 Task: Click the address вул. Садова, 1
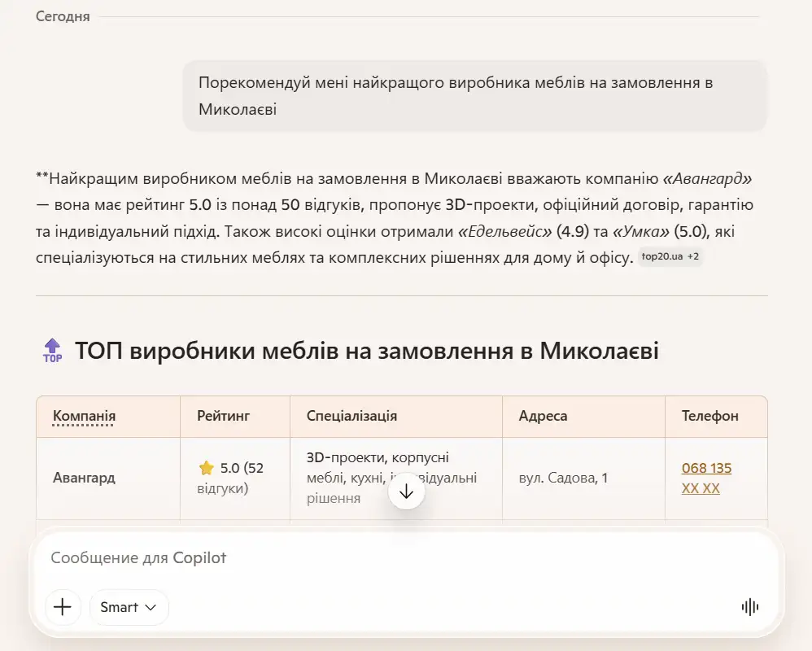pos(563,478)
